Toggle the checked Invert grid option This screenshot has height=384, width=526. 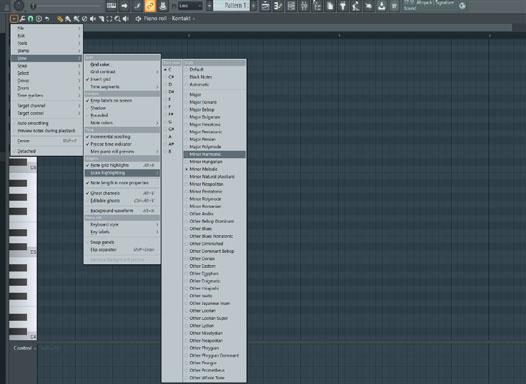click(122, 79)
